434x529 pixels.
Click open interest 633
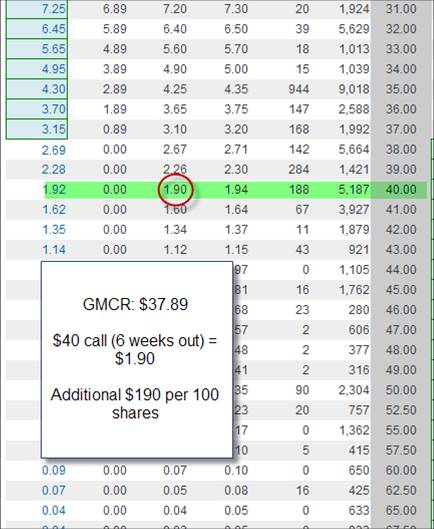[359, 510]
